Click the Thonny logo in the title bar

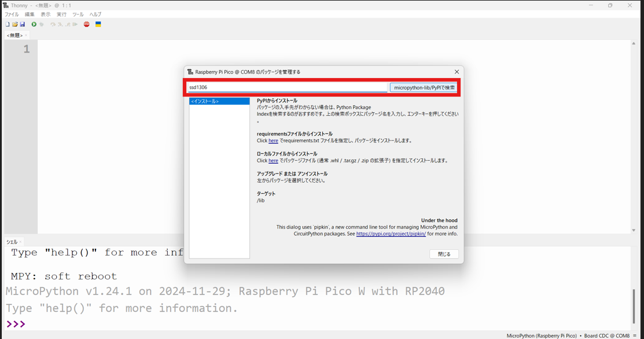click(5, 5)
